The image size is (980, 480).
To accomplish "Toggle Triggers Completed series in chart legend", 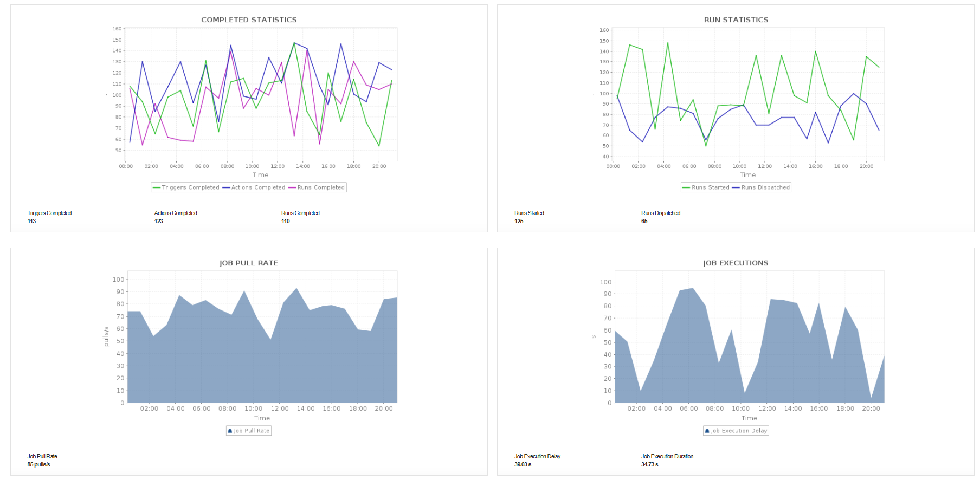I will (x=190, y=187).
